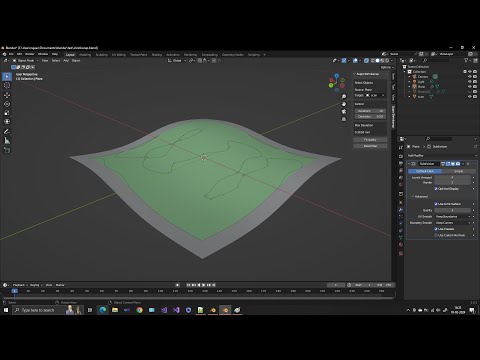This screenshot has width=480, height=360.
Task: Switch to the Modeling workspace tab
Action: pos(85,55)
